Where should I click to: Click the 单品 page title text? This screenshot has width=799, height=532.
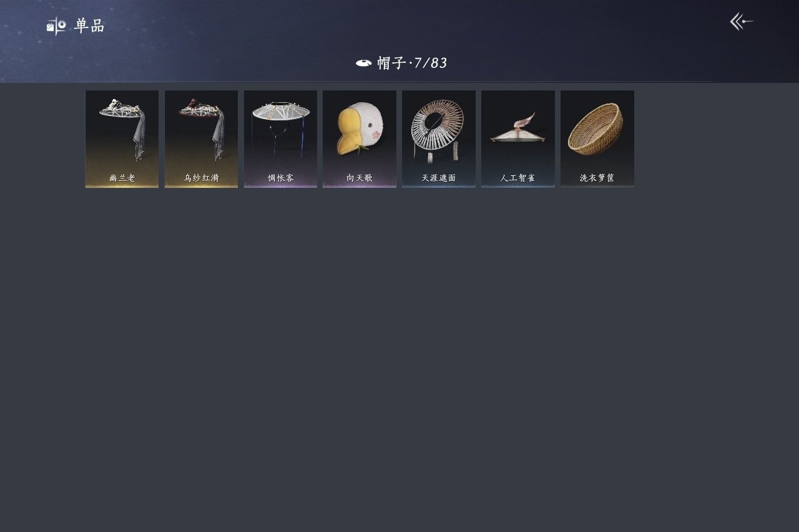89,26
